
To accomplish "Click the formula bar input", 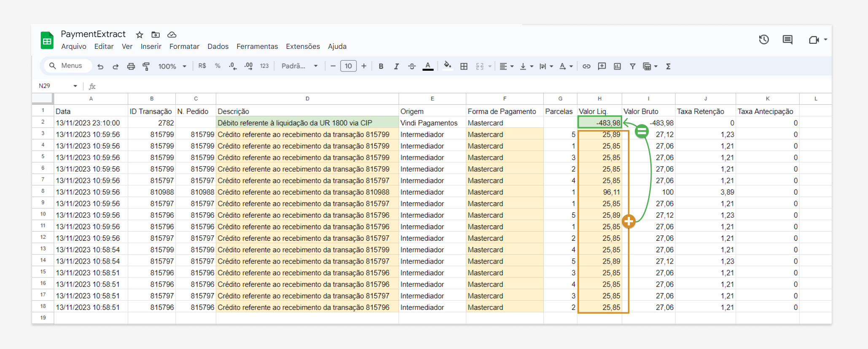I will point(464,86).
